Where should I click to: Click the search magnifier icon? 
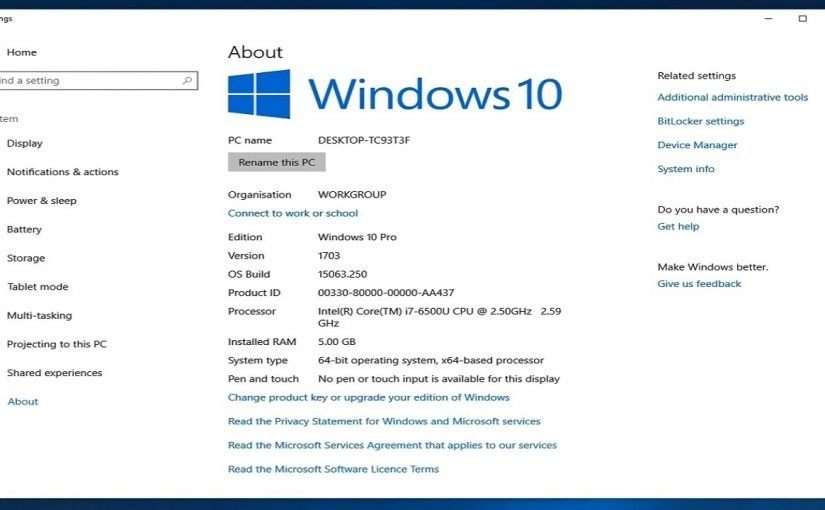click(x=187, y=81)
